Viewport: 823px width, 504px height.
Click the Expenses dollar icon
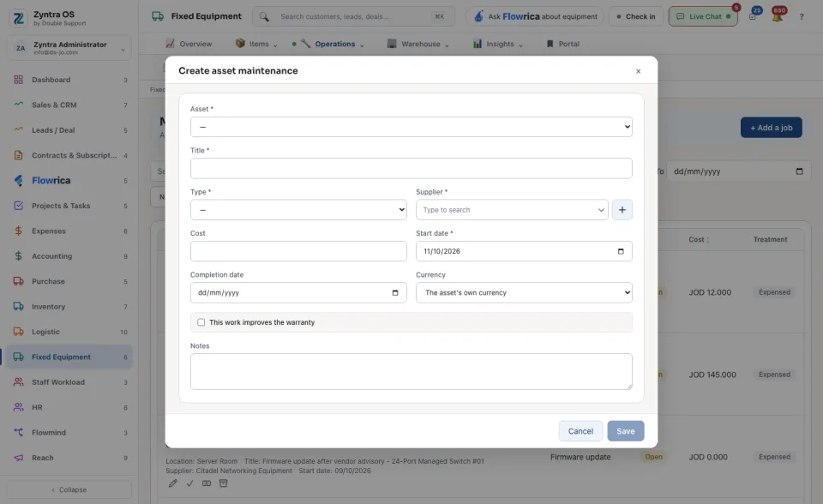click(x=18, y=231)
